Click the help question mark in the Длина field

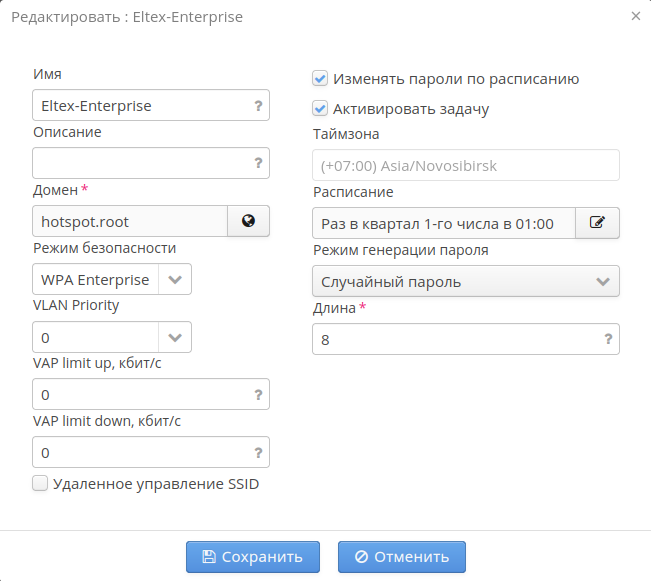(608, 340)
